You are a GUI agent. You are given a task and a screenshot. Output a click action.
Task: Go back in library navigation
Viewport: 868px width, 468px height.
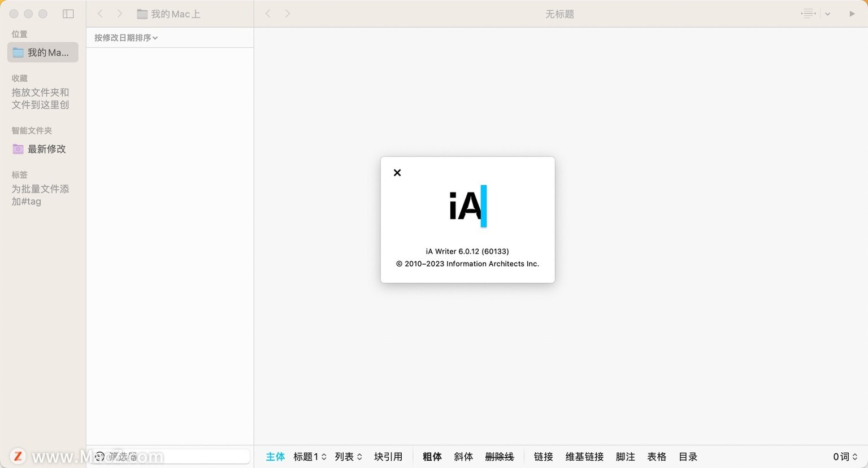[x=100, y=14]
